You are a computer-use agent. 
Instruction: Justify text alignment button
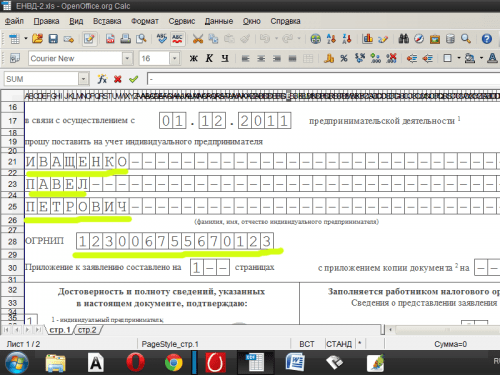(x=292, y=59)
